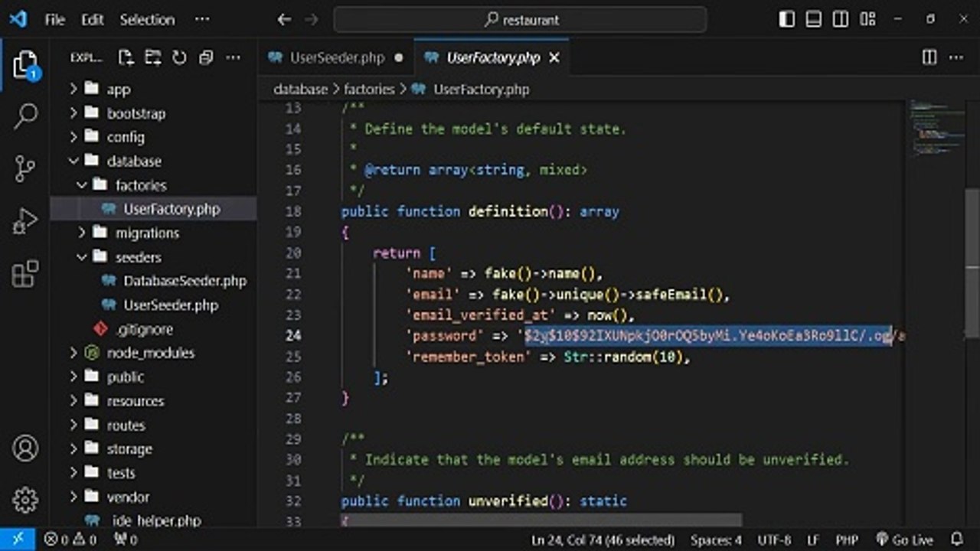Show errors and warnings in status bar
The height and width of the screenshot is (551, 980).
click(70, 540)
